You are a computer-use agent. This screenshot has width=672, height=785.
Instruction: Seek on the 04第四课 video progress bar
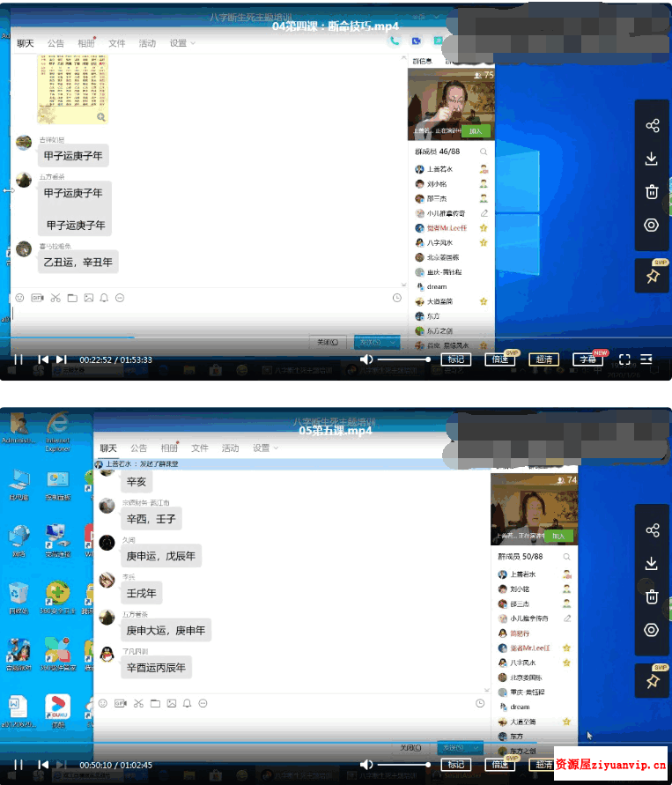[336, 338]
